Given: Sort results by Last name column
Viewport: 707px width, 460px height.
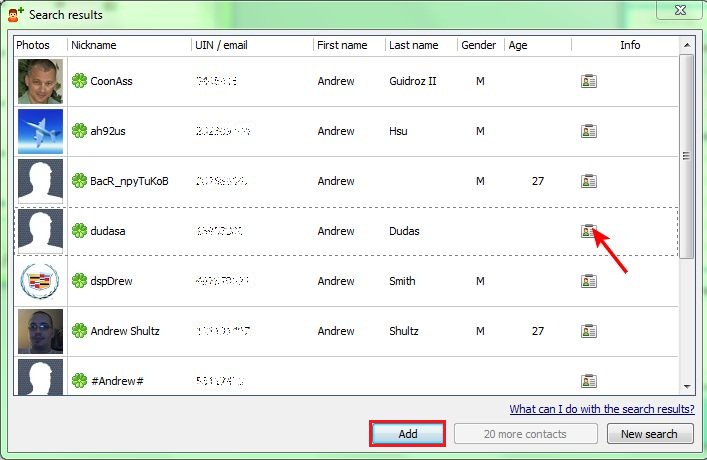Looking at the screenshot, I should (420, 45).
